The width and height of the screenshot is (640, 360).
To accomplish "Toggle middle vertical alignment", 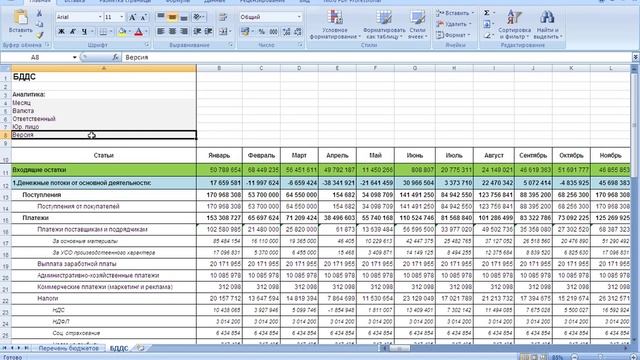I will pos(172,17).
